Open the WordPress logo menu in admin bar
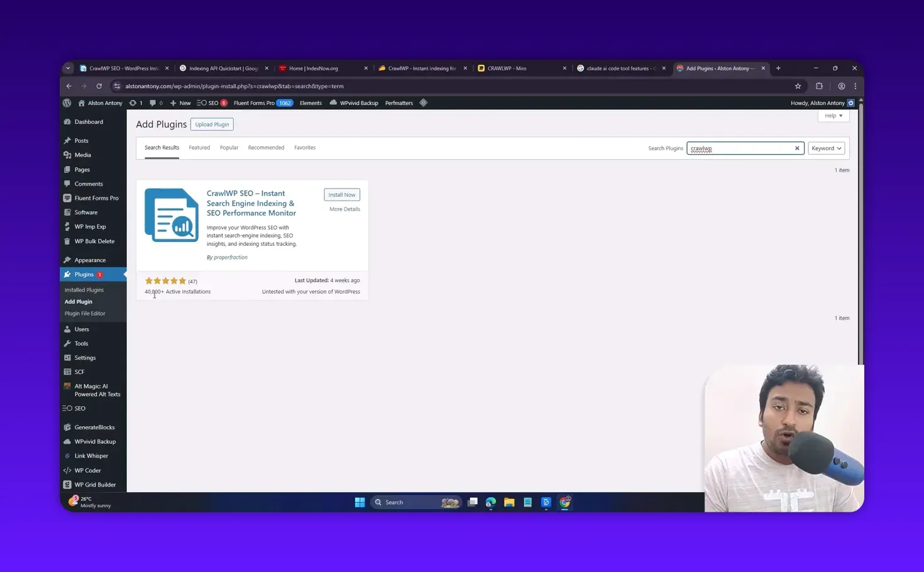The image size is (924, 572). [67, 102]
